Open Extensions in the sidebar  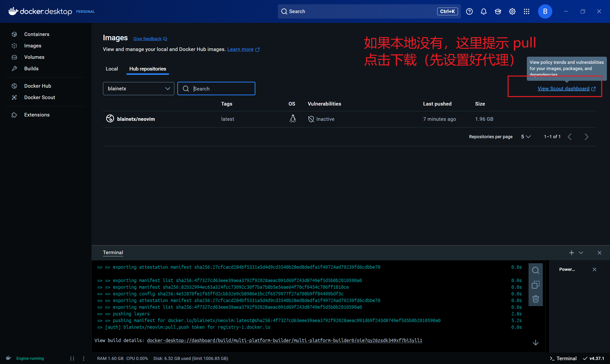(37, 115)
